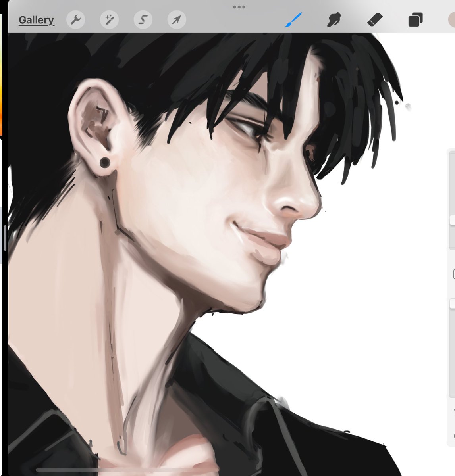This screenshot has width=455, height=476.
Task: Click the brush opacity slider handle
Action: (x=452, y=304)
